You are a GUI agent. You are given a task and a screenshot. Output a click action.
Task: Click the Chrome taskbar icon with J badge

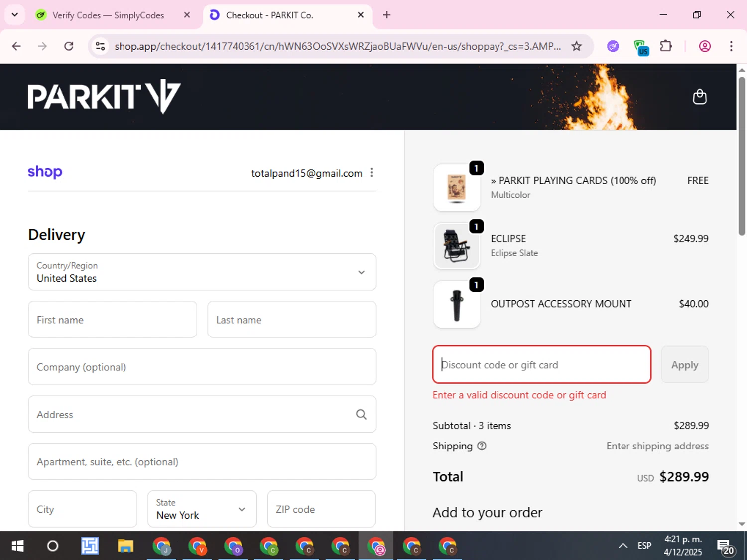161,546
